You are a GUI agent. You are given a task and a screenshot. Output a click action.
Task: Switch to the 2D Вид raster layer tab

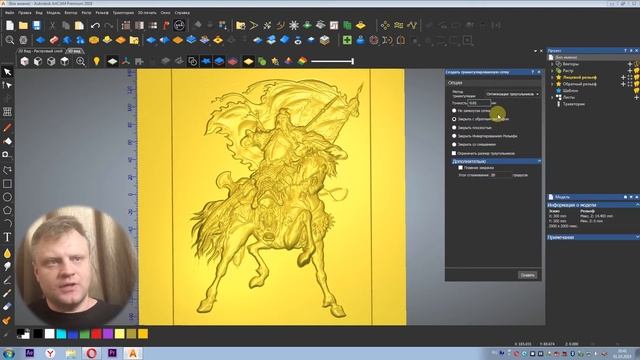tap(40, 51)
